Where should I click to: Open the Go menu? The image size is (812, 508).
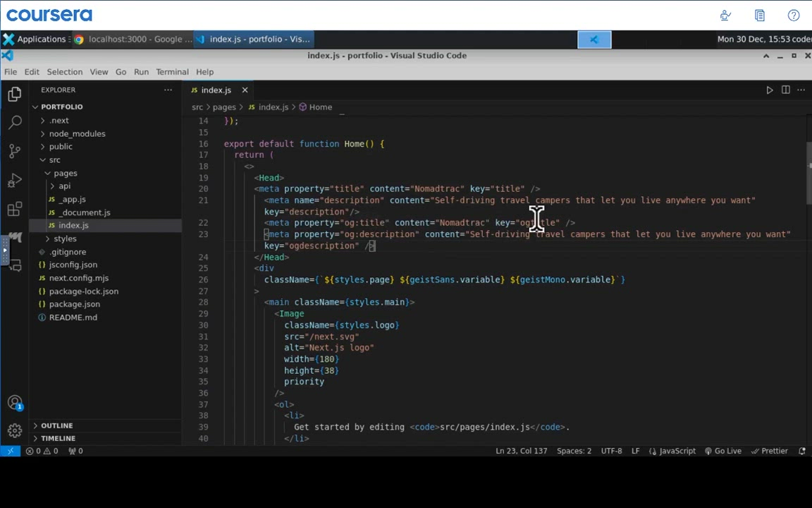[121, 71]
